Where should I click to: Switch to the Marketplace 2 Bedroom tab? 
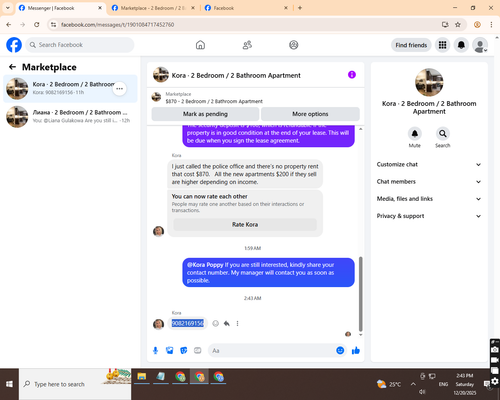pyautogui.click(x=153, y=8)
